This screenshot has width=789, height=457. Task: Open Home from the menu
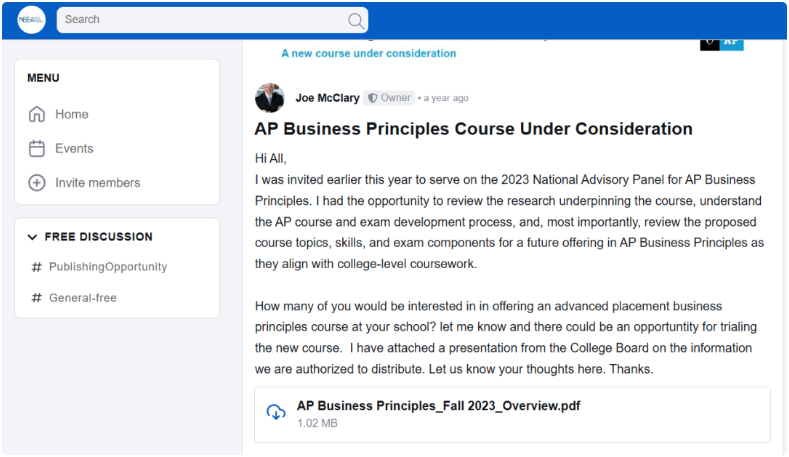point(71,114)
